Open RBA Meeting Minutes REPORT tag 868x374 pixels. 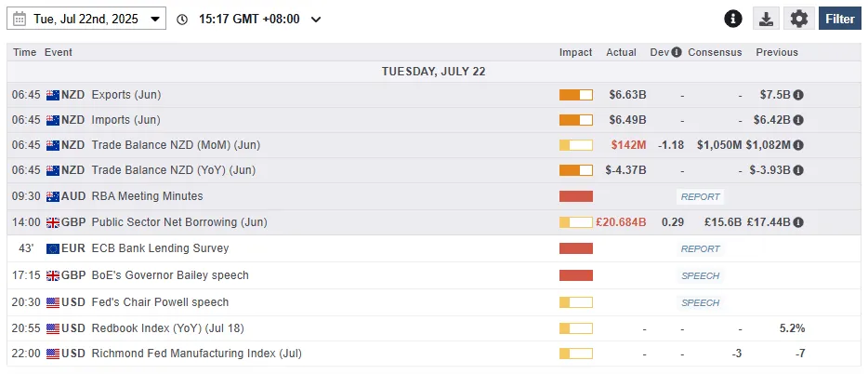[x=700, y=197]
